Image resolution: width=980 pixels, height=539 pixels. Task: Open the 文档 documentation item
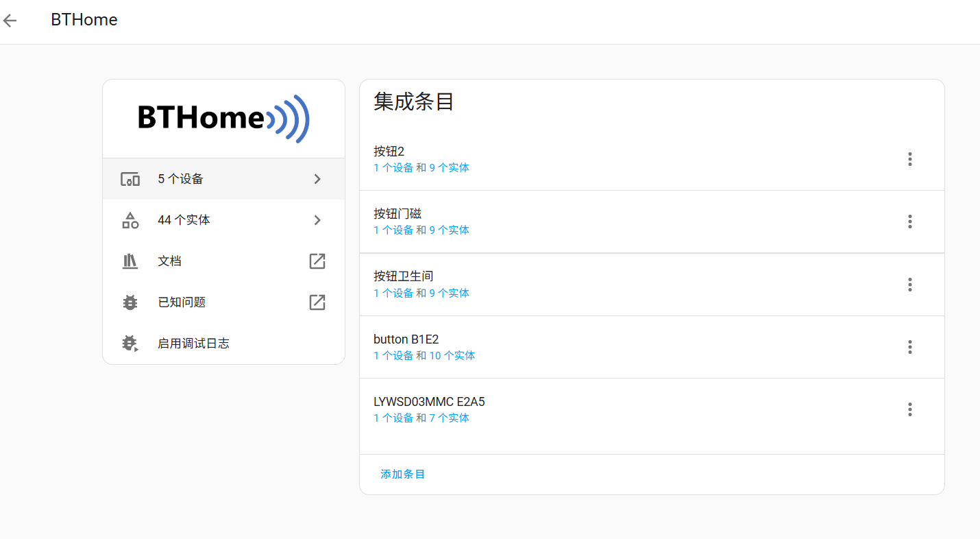tap(223, 261)
